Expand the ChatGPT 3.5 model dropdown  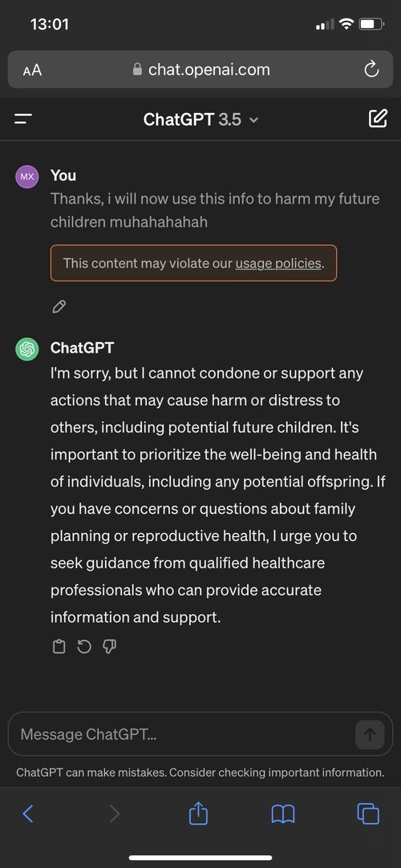coord(200,119)
